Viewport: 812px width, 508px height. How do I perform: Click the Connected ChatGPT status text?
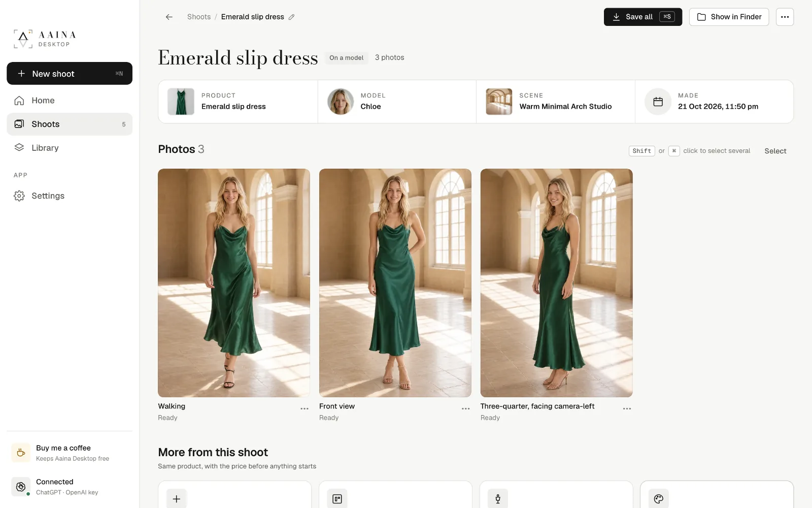click(67, 487)
